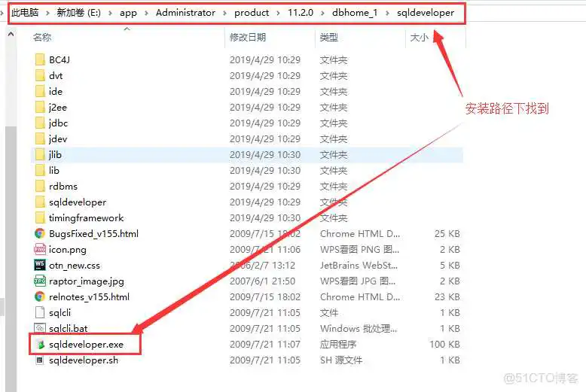Open chevron after Administrator in path
586x392 pixels.
[224, 13]
